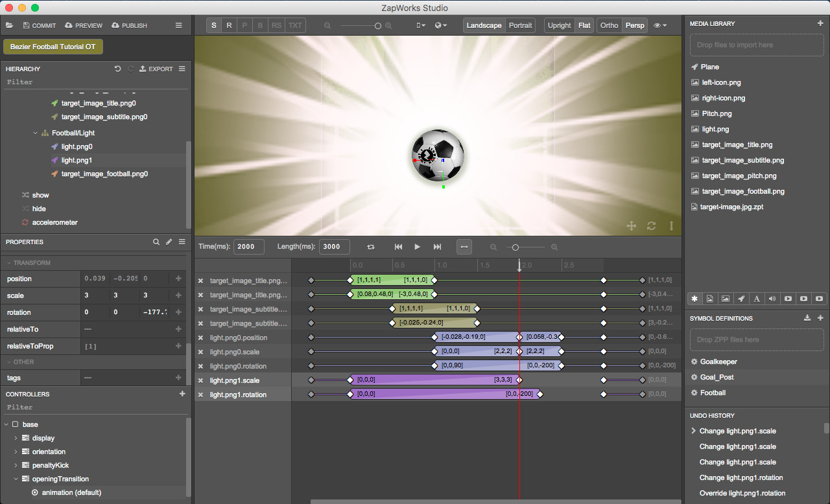830x504 pixels.
Task: Click the rocket filter icon in Media Library
Action: point(741,299)
